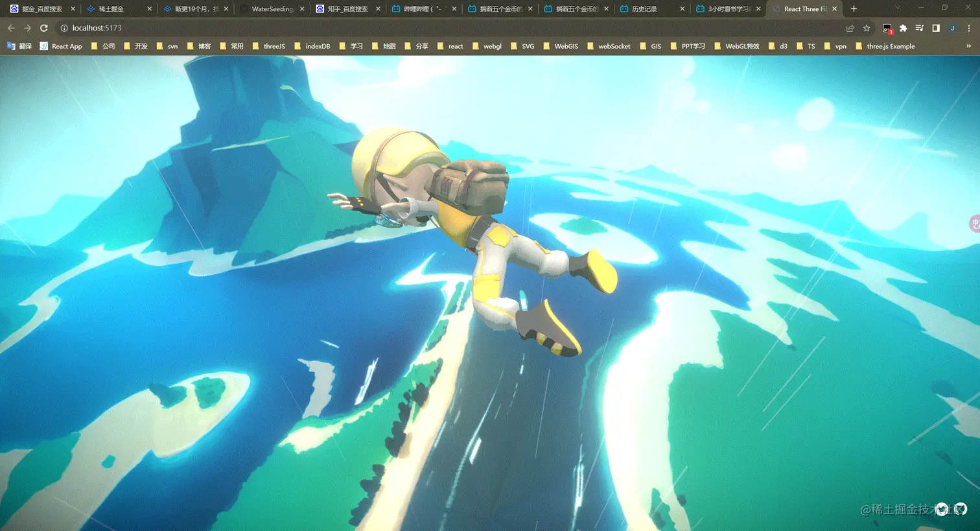Open the tab search dropdown arrow
980x531 pixels.
[898, 8]
